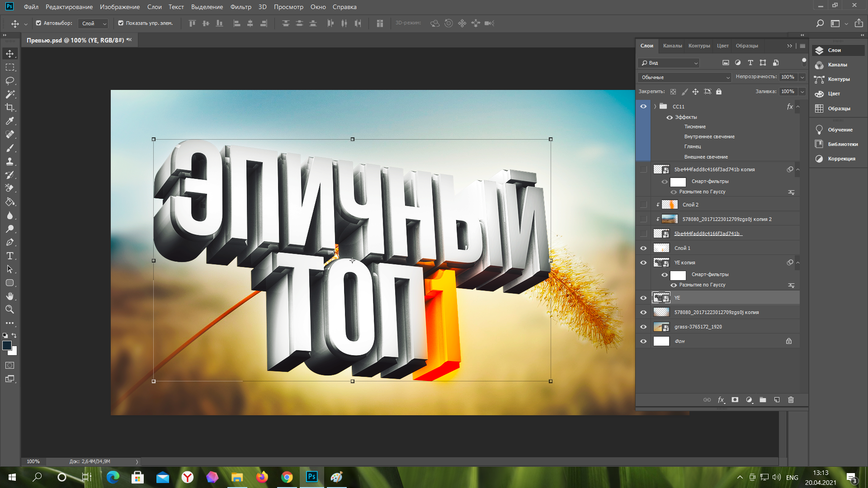The height and width of the screenshot is (488, 868).
Task: Open the Выделение menu
Action: [207, 7]
